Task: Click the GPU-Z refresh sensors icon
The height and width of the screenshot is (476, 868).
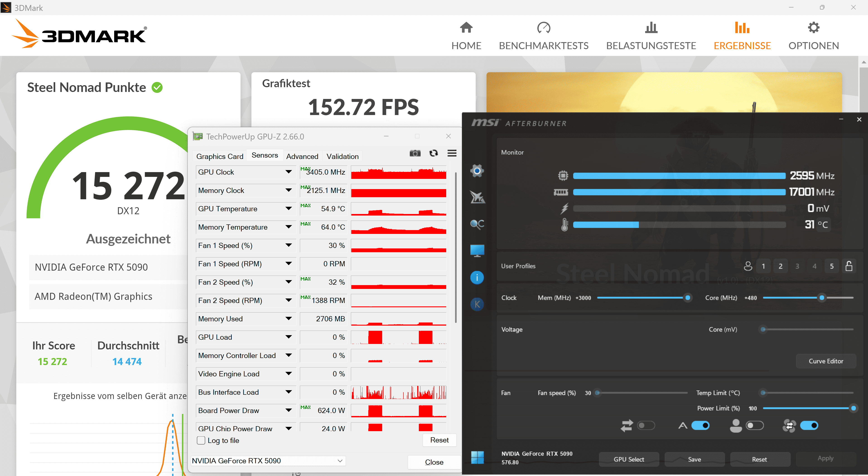Action: click(434, 153)
